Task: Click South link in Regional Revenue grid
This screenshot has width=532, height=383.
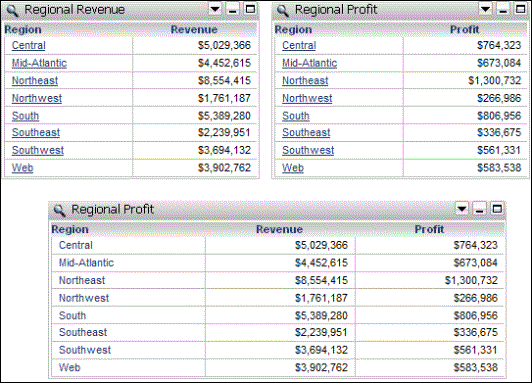Action: 25,116
